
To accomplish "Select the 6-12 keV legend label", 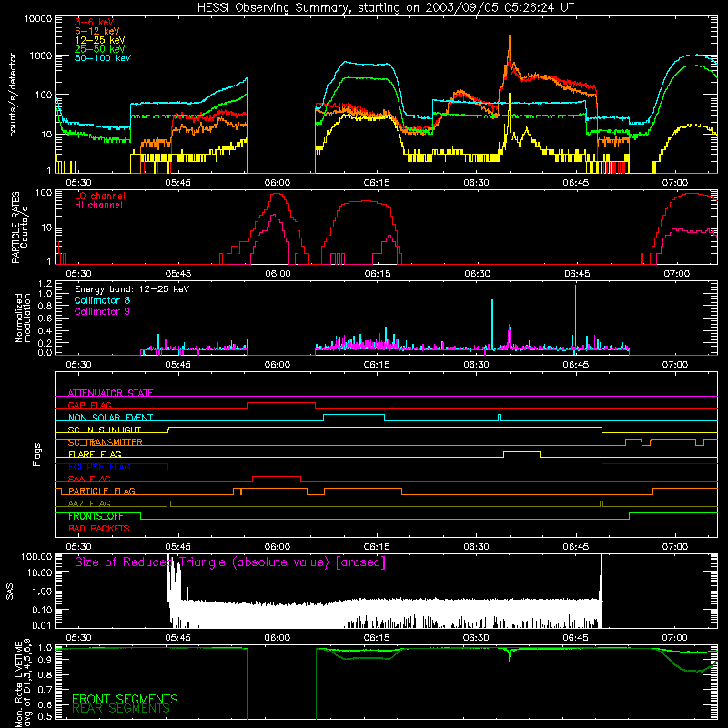I will pyautogui.click(x=96, y=31).
